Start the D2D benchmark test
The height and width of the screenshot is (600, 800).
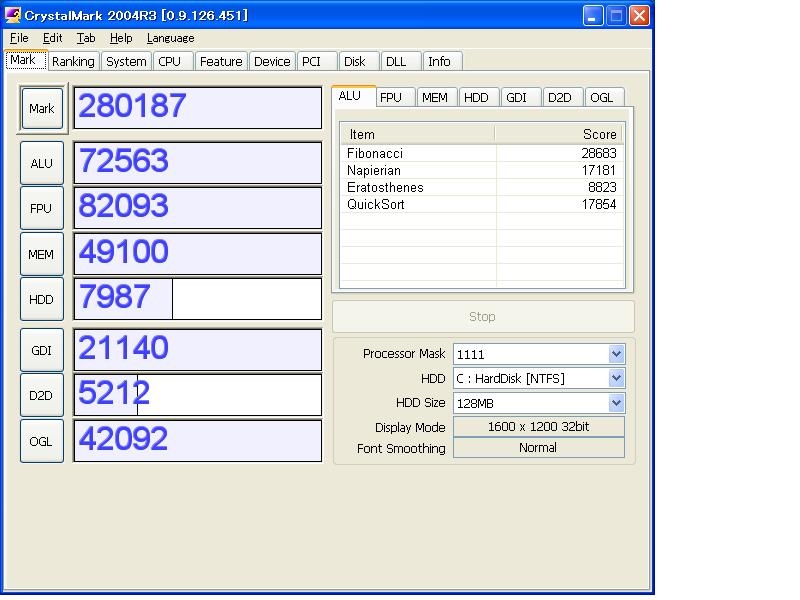click(x=41, y=395)
